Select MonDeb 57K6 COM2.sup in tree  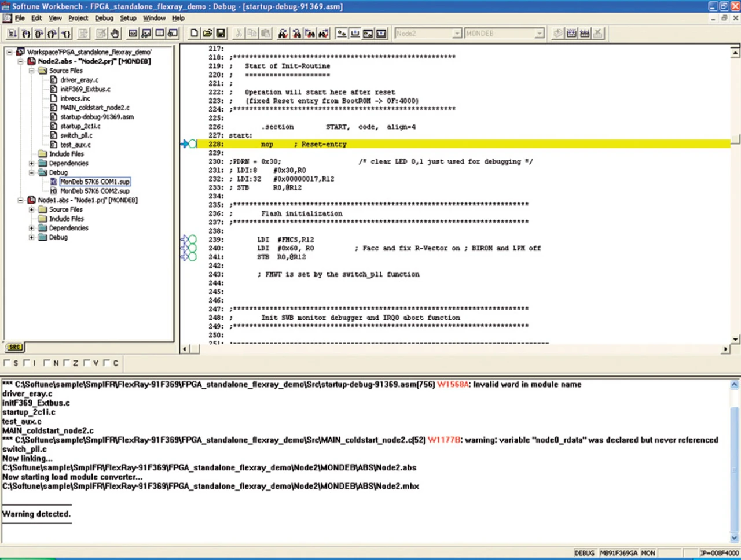94,191
